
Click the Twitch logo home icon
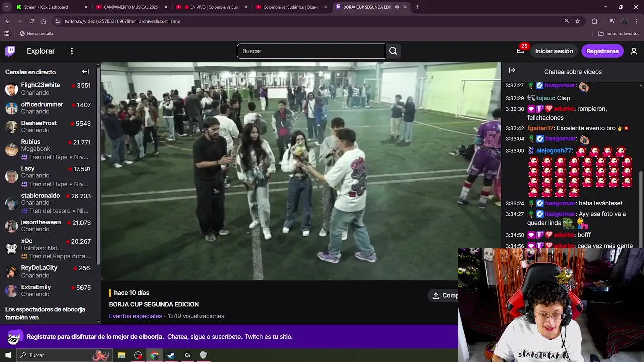tap(10, 51)
